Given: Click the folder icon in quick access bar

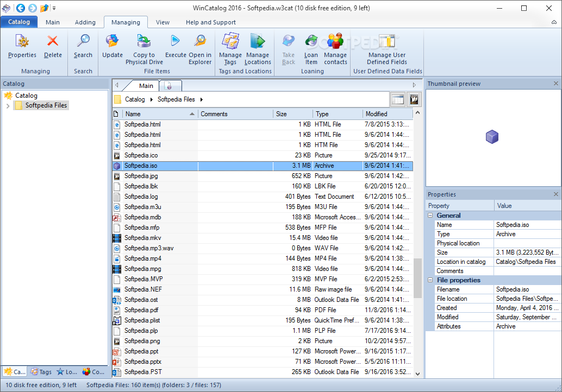Looking at the screenshot, I should tap(43, 8).
